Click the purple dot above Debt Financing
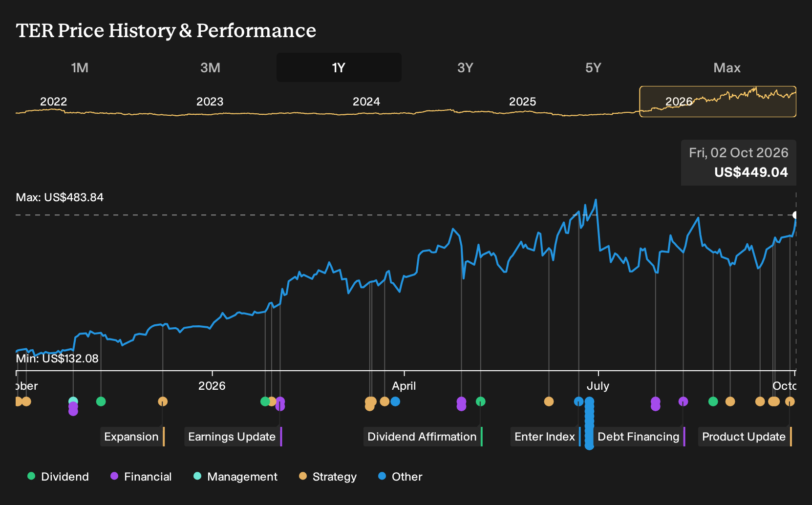Viewport: 812px width, 505px height. click(x=683, y=401)
